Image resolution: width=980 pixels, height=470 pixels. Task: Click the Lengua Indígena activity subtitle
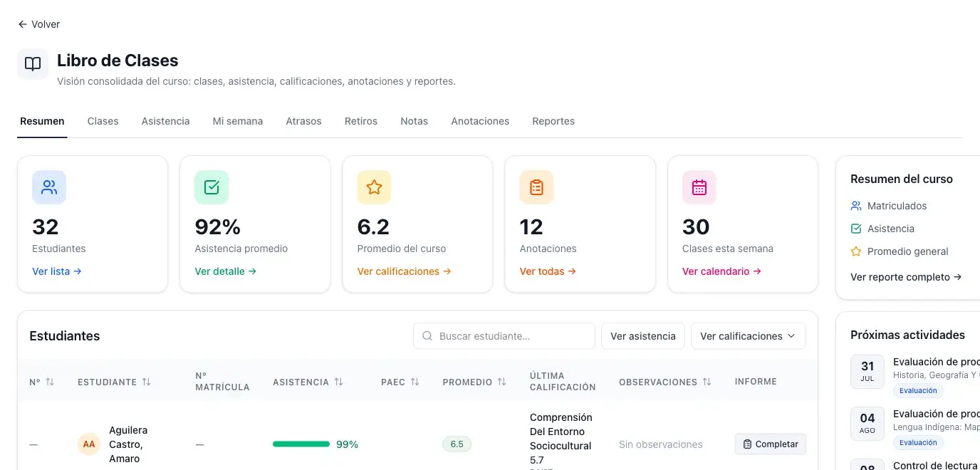[x=937, y=427]
